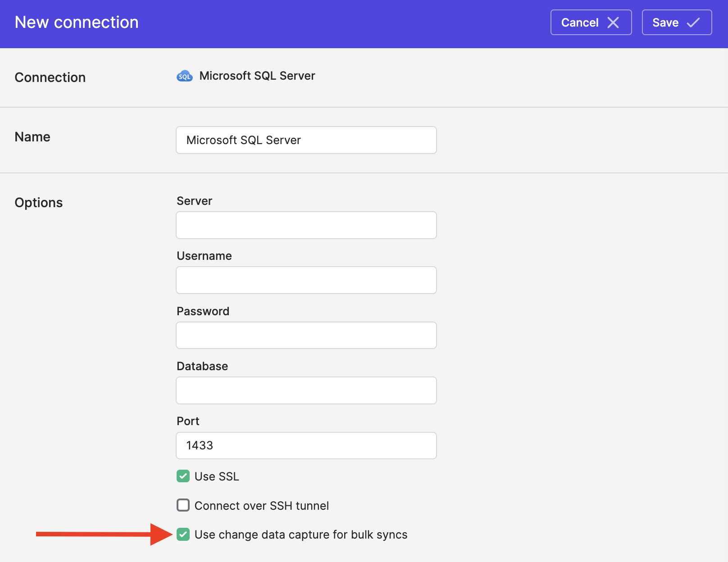Focus the Server input field

tap(306, 225)
